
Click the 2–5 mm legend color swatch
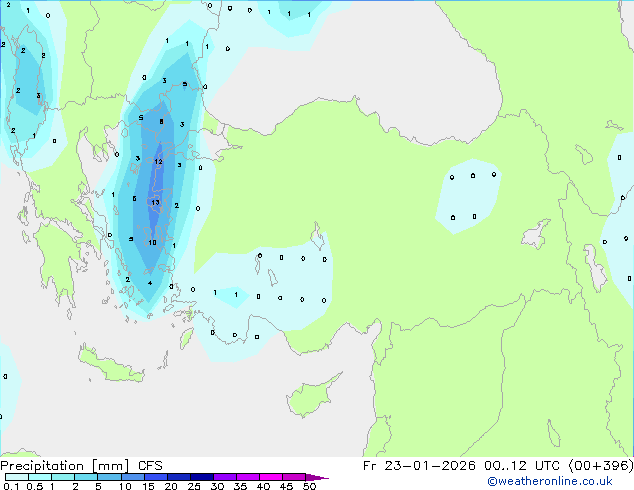86,477
